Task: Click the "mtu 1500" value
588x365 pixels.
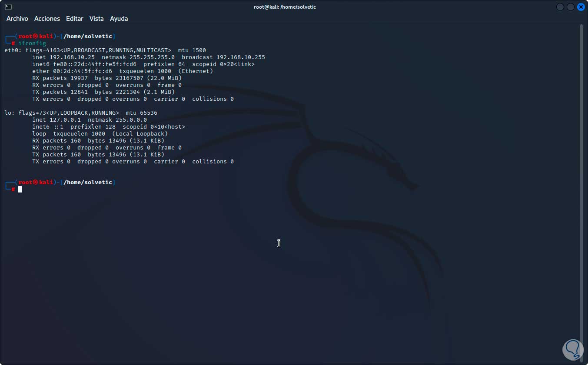Action: 192,50
